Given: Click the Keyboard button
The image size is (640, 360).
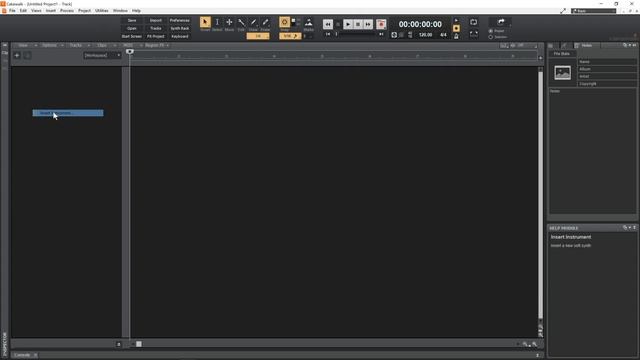Looking at the screenshot, I should [x=180, y=36].
